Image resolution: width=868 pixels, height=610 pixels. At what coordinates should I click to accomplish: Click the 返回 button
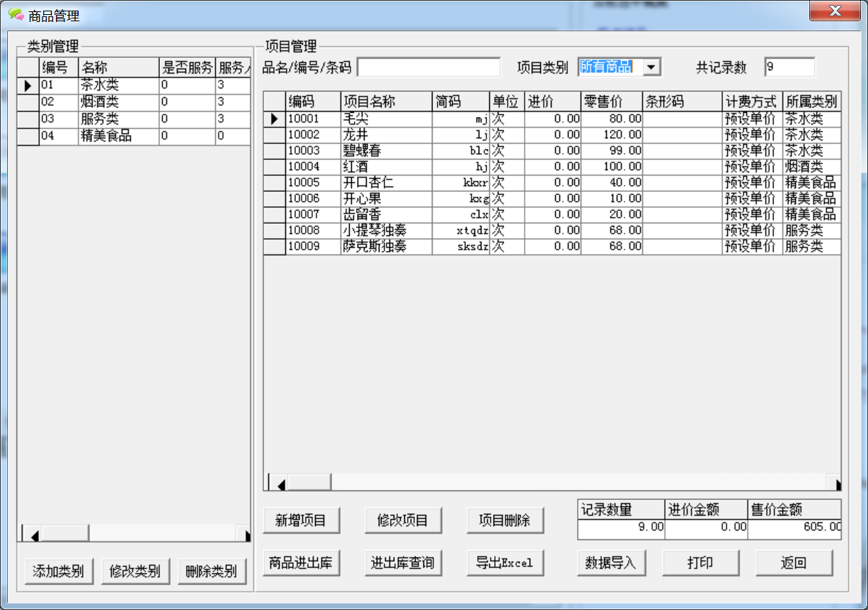pos(794,563)
